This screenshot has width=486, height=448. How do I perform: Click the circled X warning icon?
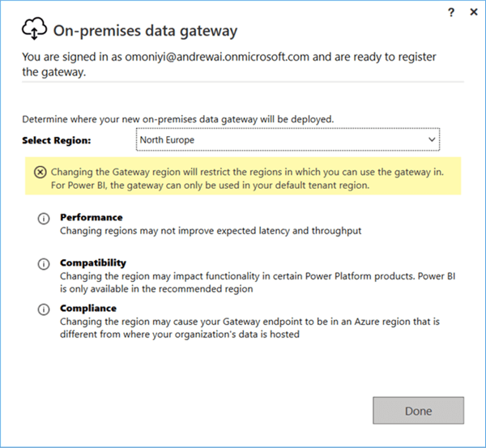pyautogui.click(x=40, y=172)
